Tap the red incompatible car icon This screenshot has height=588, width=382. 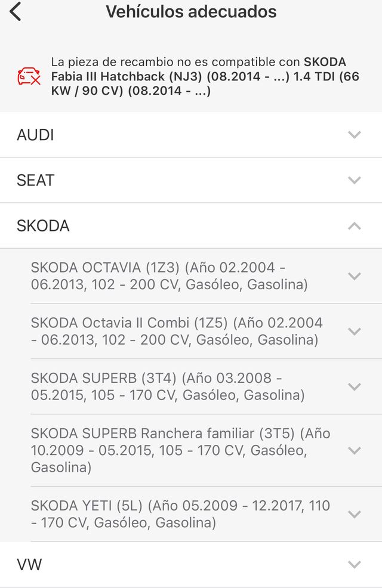coord(29,77)
